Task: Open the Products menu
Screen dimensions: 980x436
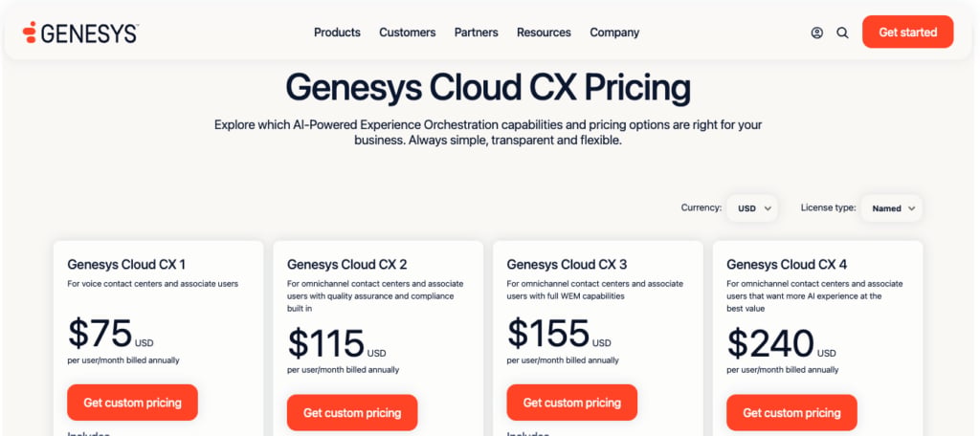Action: tap(337, 33)
